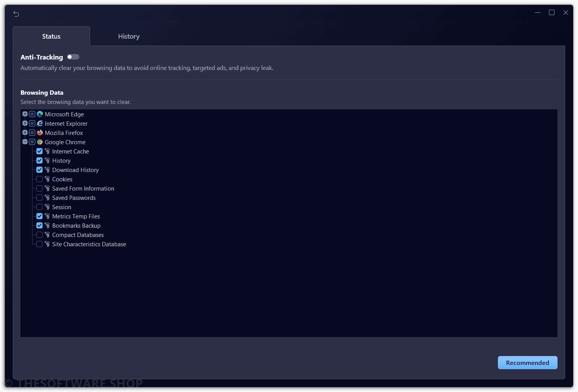
Task: Click footprint icon beside Session
Action: [x=47, y=207]
